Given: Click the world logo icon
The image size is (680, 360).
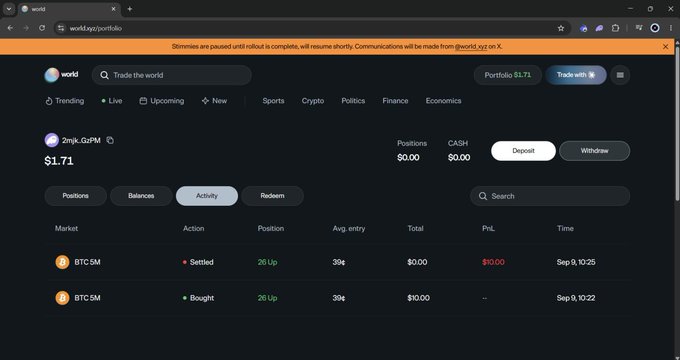Looking at the screenshot, I should (52, 75).
